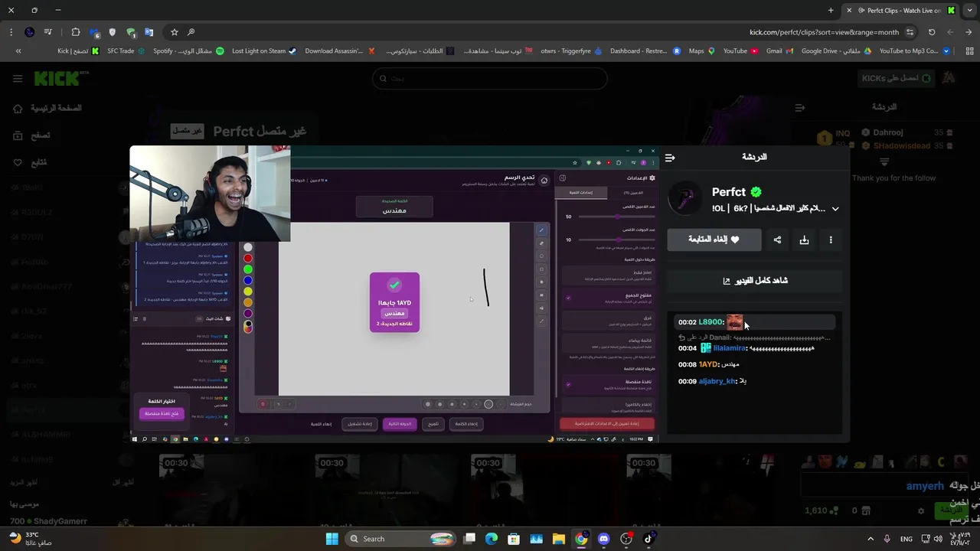Open the Perfct channel name in the popup
980x551 pixels.
click(x=730, y=192)
